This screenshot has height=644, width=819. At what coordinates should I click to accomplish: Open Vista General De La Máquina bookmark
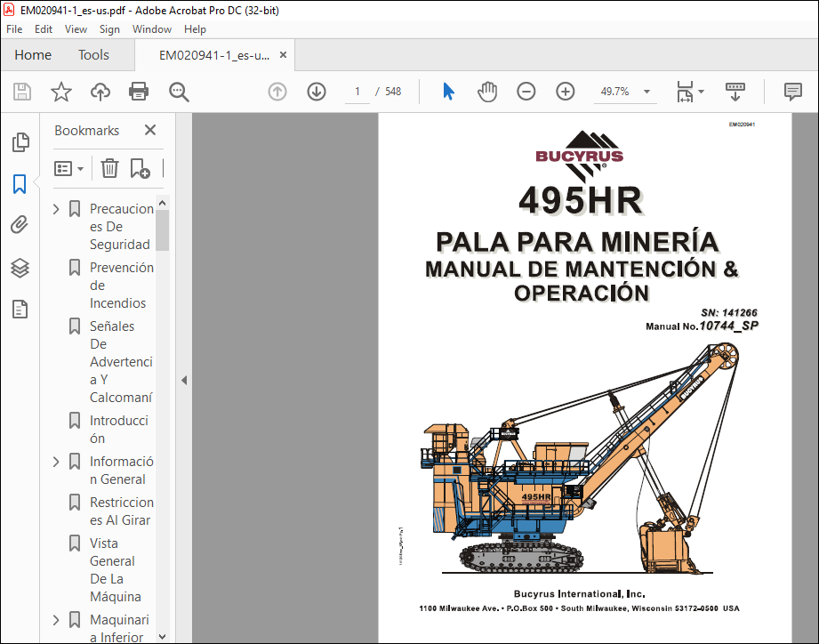click(x=115, y=570)
